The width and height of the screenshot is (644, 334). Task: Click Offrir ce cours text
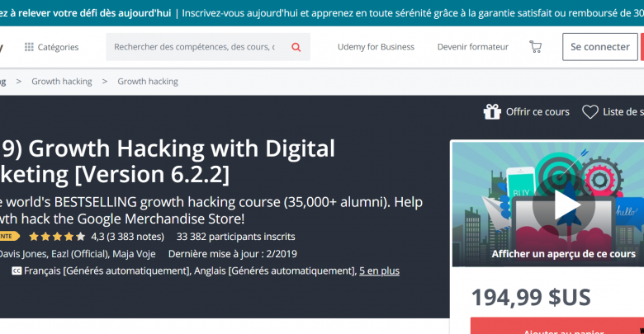(x=537, y=111)
